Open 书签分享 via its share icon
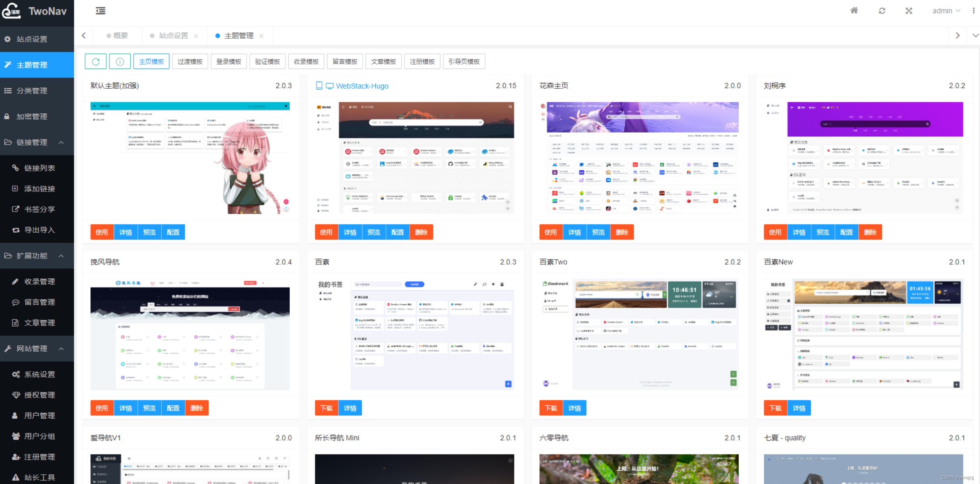 [x=15, y=209]
